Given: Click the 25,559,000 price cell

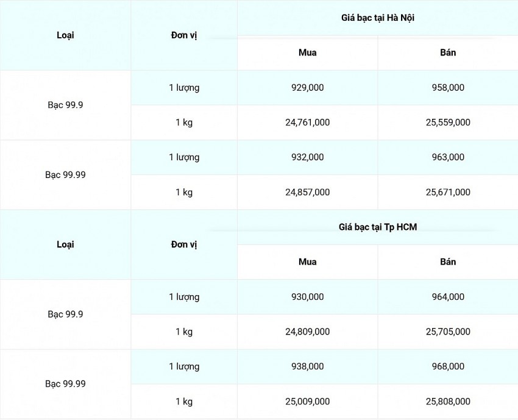Looking at the screenshot, I should click(x=448, y=123).
